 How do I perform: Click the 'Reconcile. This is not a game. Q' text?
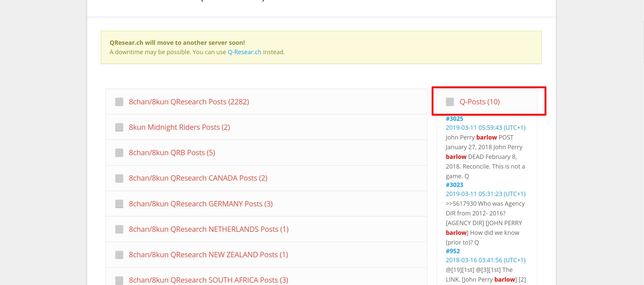[x=485, y=171]
